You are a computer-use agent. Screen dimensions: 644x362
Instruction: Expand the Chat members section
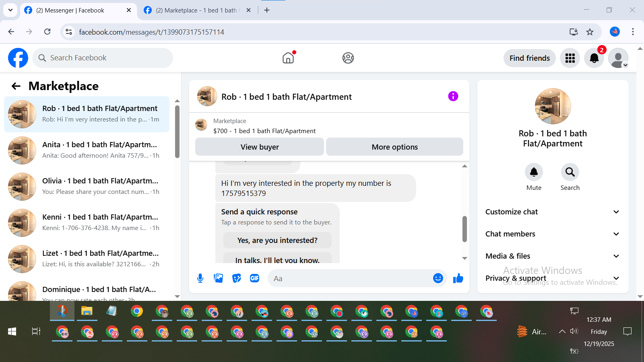552,234
